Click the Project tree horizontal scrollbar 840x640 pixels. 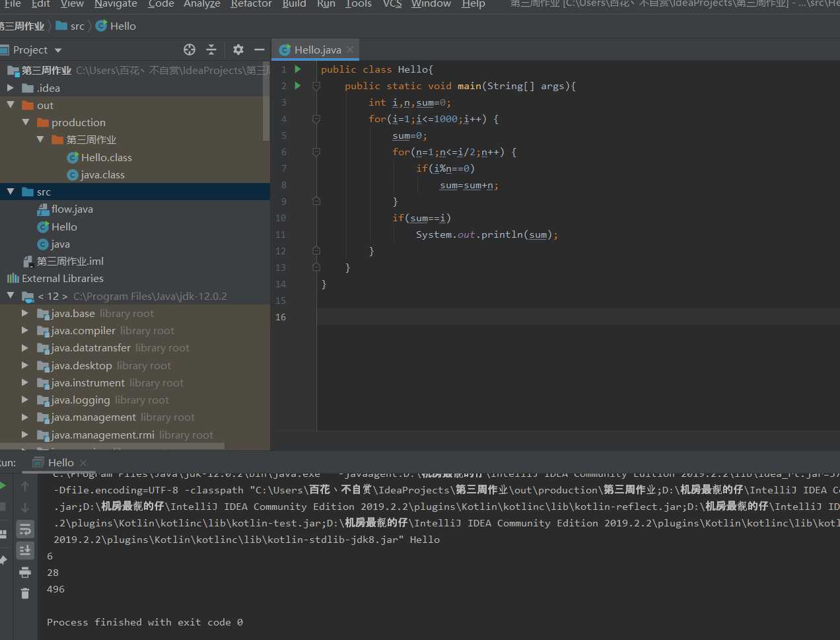pyautogui.click(x=112, y=447)
